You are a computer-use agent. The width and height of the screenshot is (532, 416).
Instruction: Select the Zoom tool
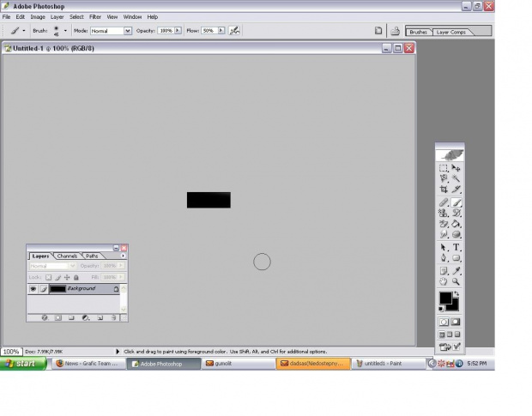[456, 281]
